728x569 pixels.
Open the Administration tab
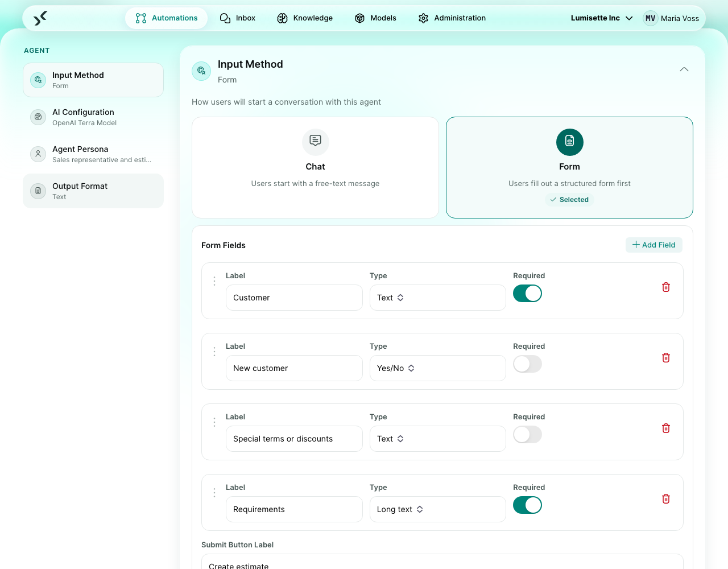(452, 18)
